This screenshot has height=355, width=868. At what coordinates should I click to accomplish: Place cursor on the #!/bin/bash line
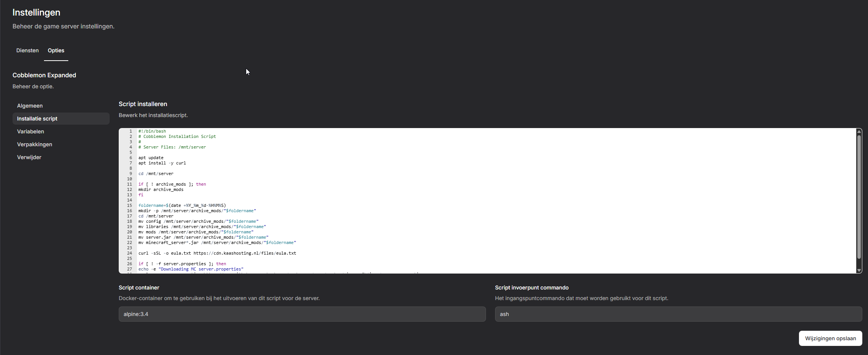coord(152,131)
